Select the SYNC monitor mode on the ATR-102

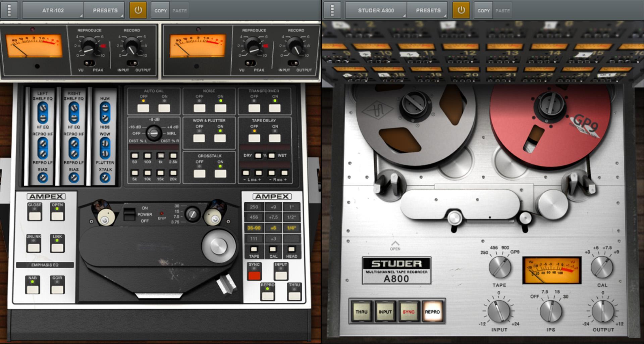point(254,276)
